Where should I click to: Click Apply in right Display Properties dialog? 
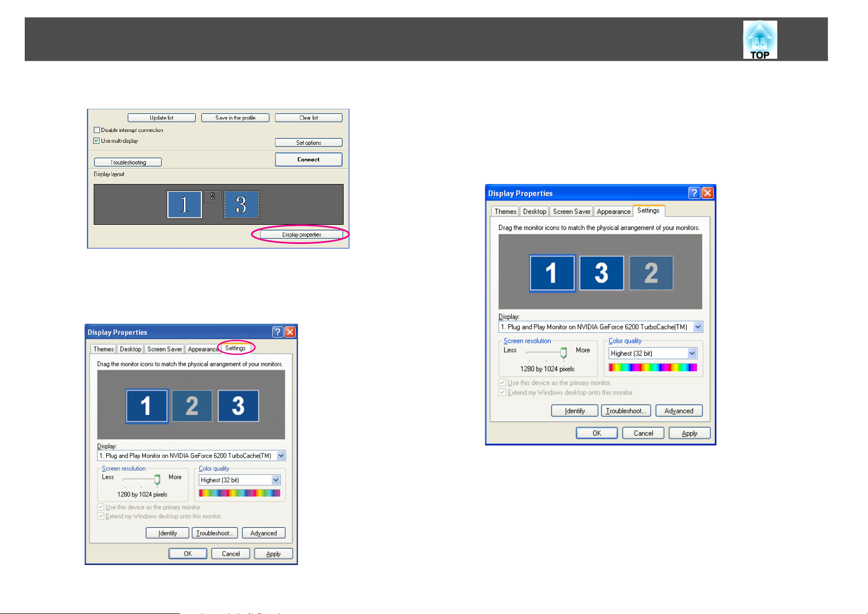point(689,433)
